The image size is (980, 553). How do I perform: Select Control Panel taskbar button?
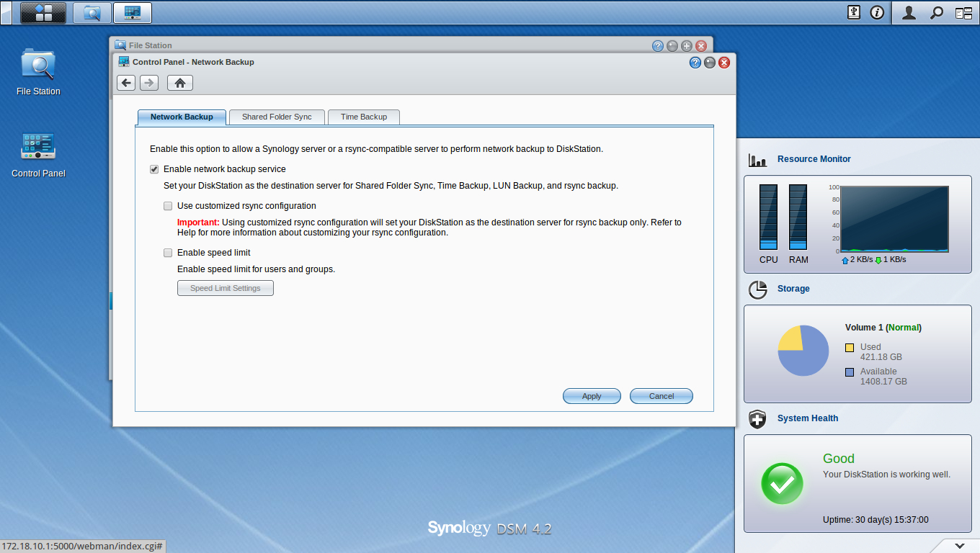133,12
